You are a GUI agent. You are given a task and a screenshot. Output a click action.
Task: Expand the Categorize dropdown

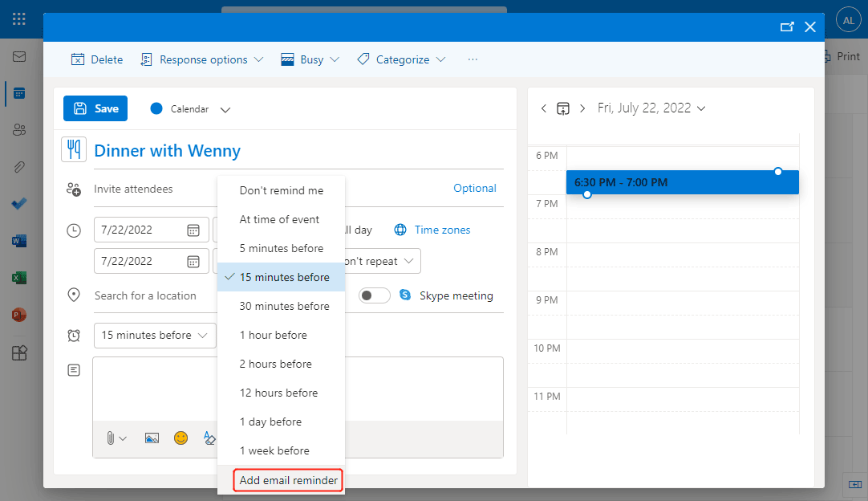(x=401, y=59)
